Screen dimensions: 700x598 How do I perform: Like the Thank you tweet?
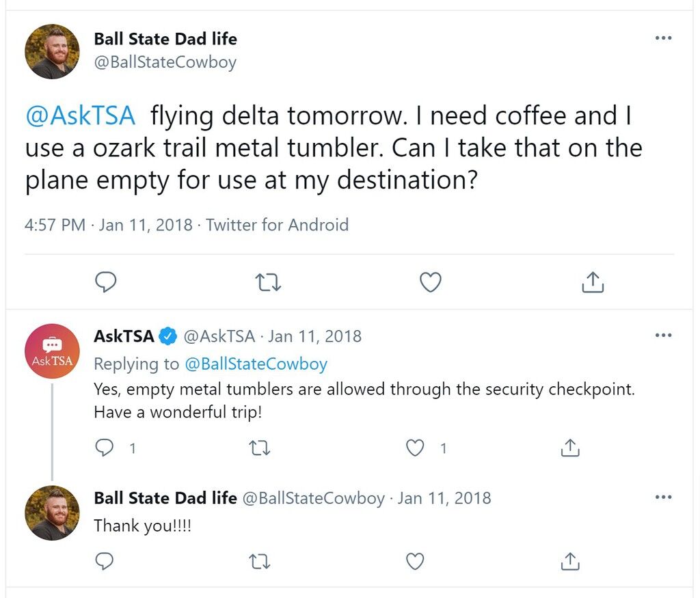point(415,561)
